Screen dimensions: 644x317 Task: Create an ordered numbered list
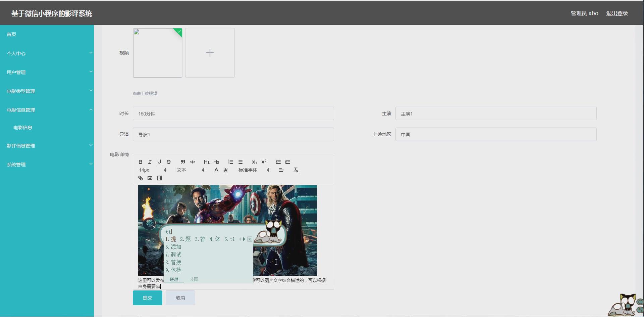pos(231,162)
